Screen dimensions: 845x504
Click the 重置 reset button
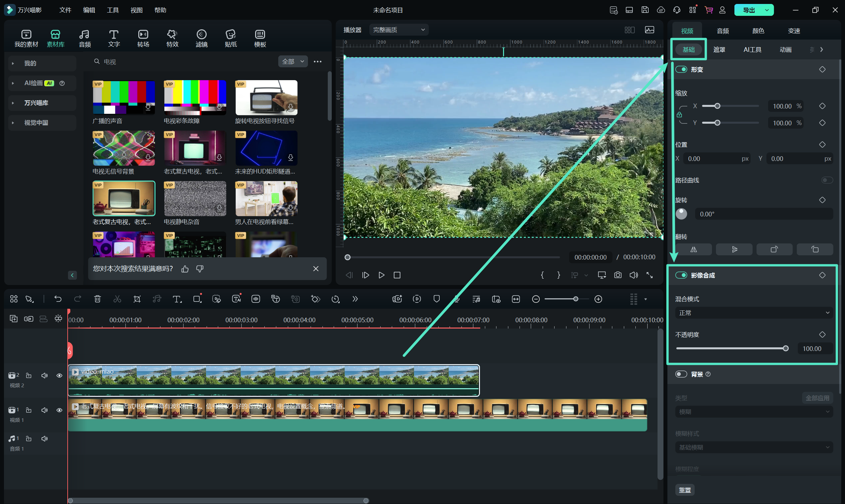[685, 490]
